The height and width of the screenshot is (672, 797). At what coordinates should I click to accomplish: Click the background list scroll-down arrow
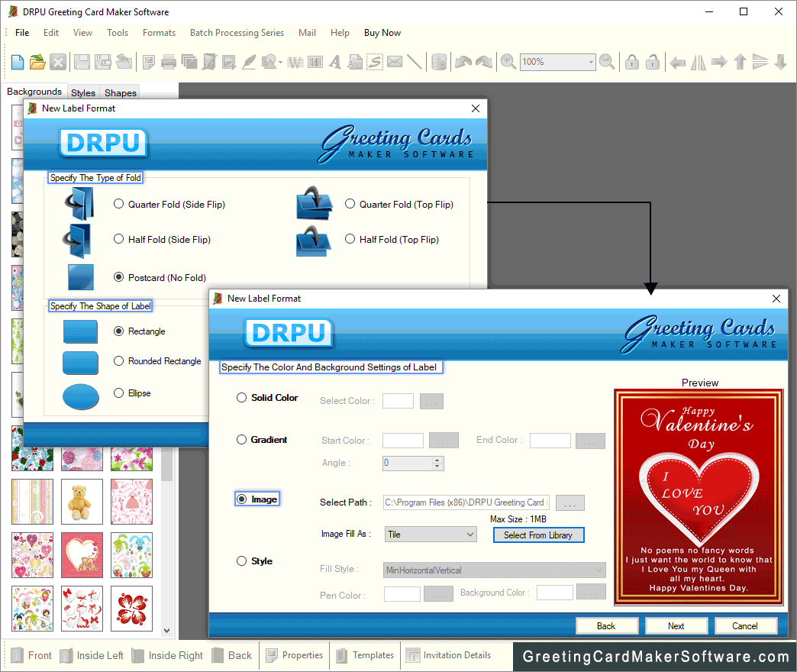tap(166, 631)
